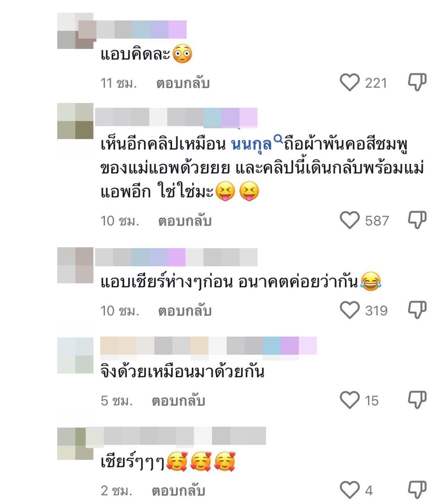444x504 pixels.
Task: Reply to the 5 ชม. comment via ตอบกลับ
Action: [179, 401]
